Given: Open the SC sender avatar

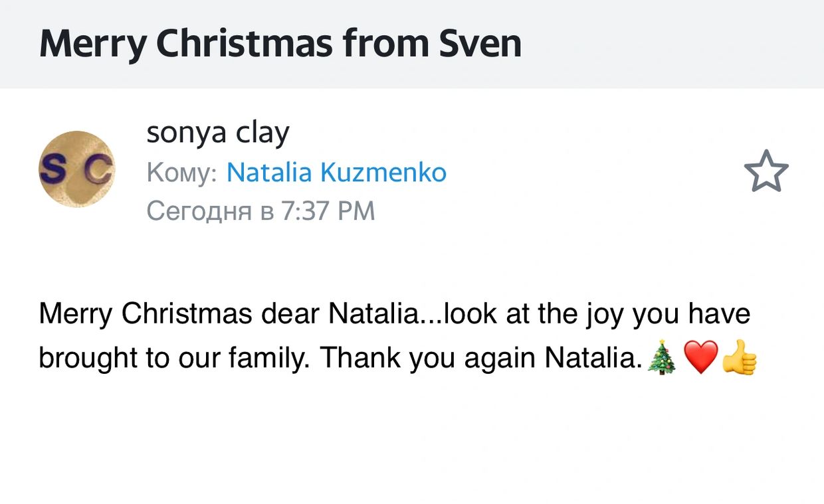Looking at the screenshot, I should point(77,169).
